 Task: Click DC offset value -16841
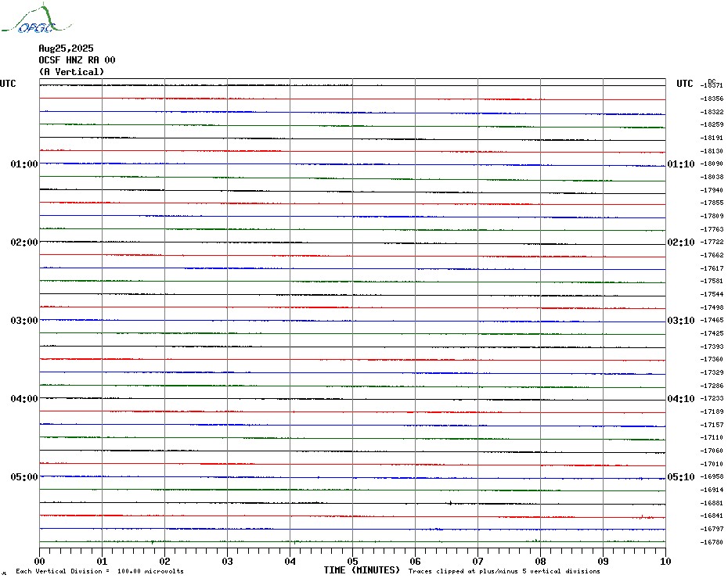click(x=712, y=516)
